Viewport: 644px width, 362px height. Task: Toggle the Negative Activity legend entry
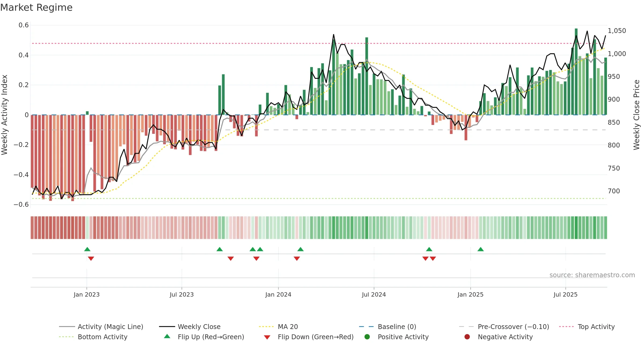coord(499,337)
